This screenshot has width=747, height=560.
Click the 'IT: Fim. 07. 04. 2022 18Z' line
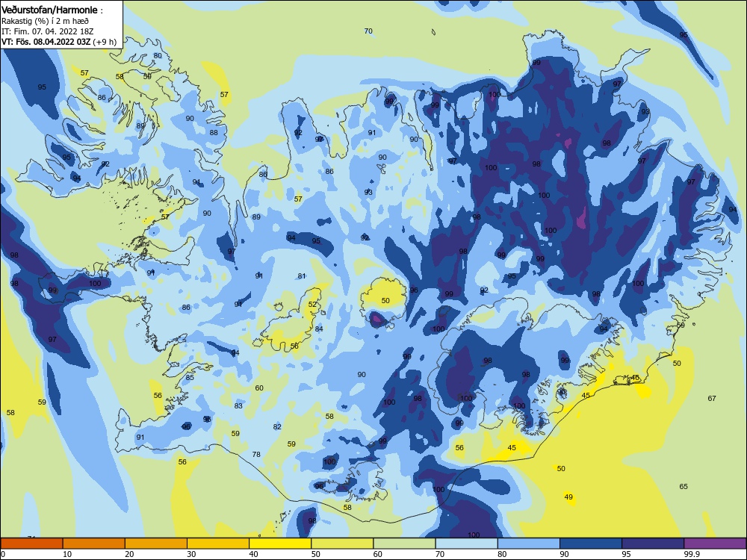click(x=47, y=31)
